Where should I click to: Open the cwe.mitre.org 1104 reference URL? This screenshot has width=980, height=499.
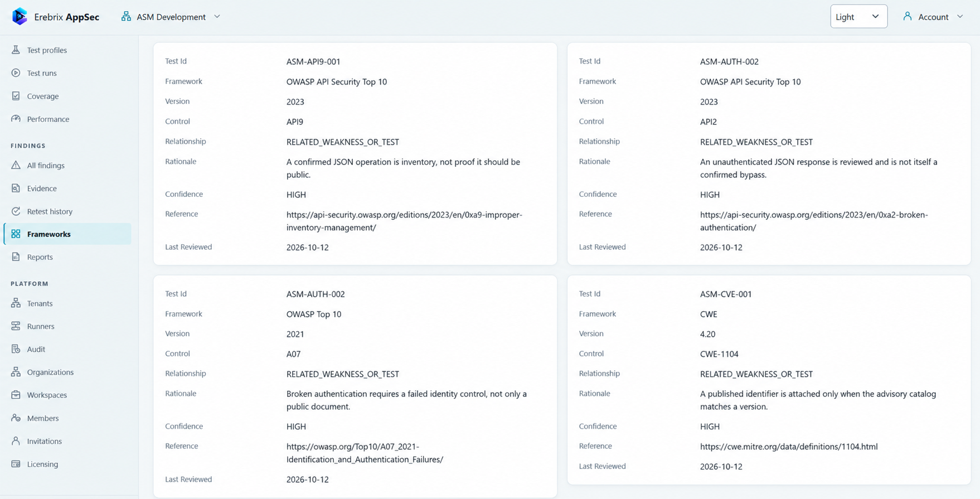pos(789,447)
